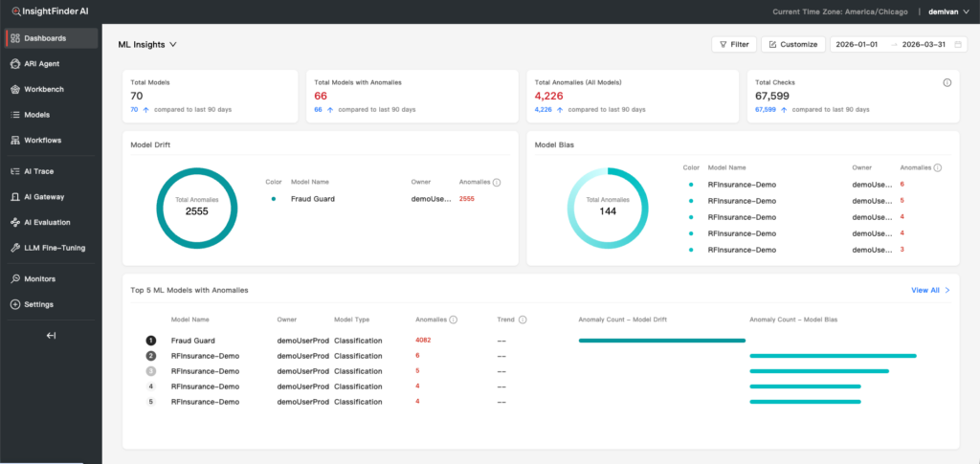Click the Customize button
The height and width of the screenshot is (464, 980).
point(793,44)
